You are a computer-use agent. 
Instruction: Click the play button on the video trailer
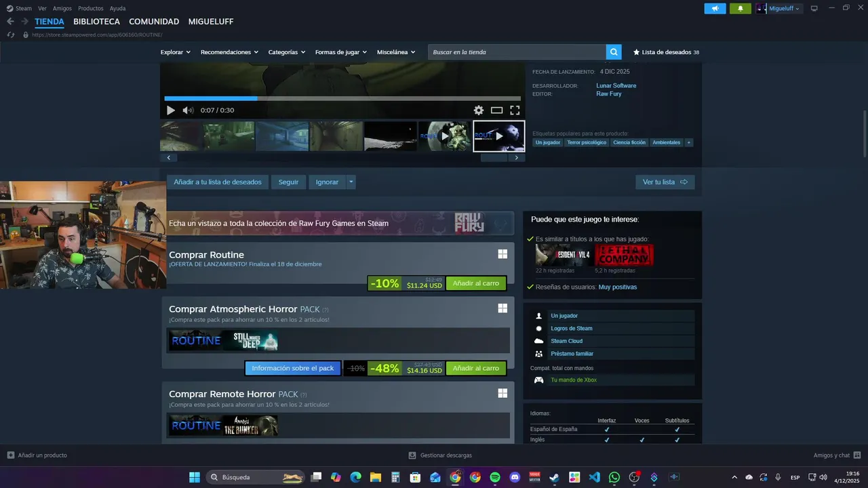click(x=171, y=110)
